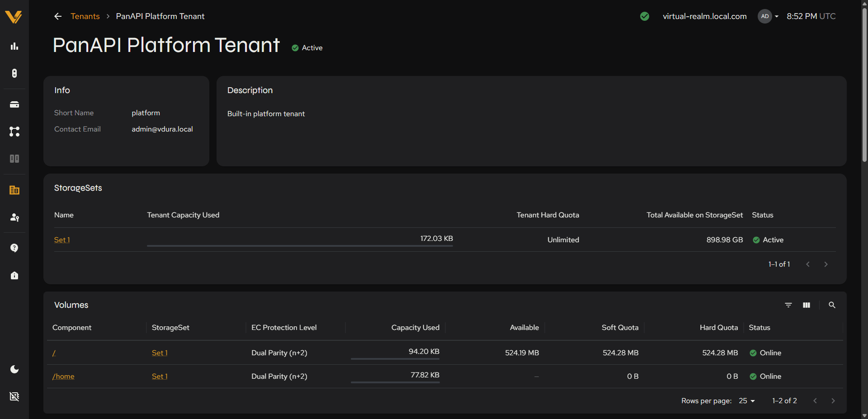Click the Unlimited tenant hard quota value

[563, 240]
